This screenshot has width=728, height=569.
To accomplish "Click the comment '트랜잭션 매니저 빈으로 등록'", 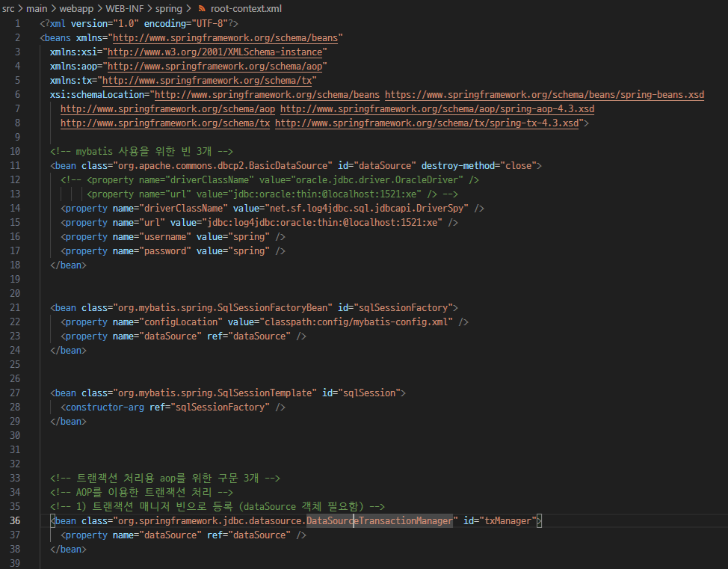I will click(x=162, y=506).
